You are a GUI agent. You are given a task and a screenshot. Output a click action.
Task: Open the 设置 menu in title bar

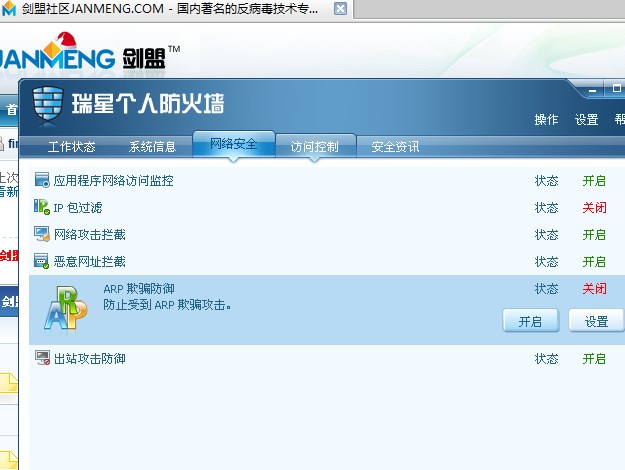[586, 120]
